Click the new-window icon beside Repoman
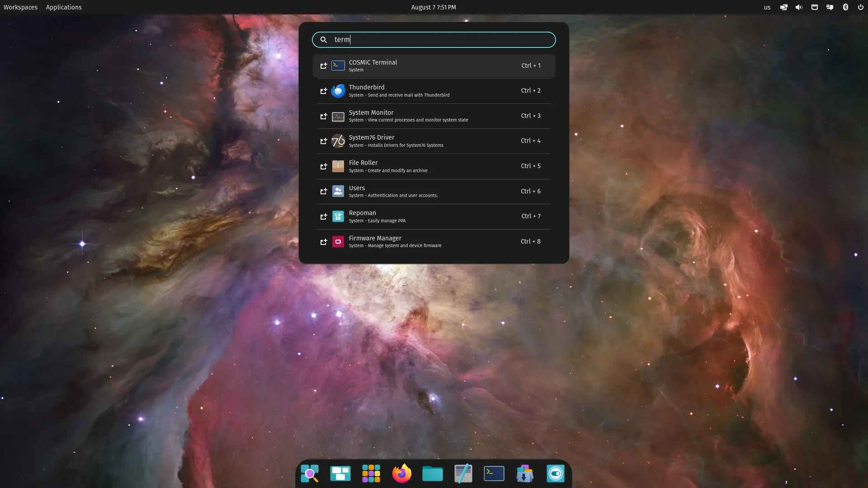868x488 pixels. tap(324, 216)
